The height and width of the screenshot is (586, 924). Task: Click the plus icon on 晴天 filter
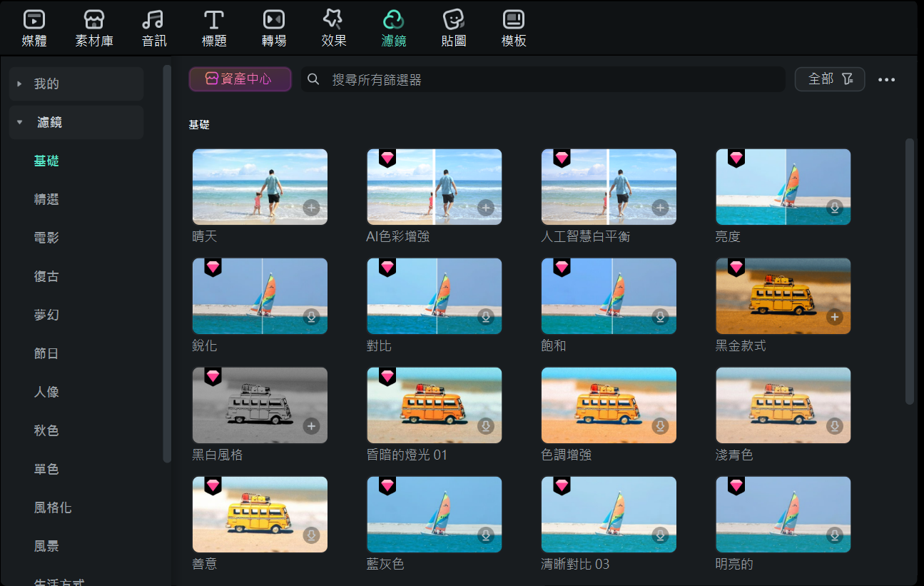pos(311,208)
